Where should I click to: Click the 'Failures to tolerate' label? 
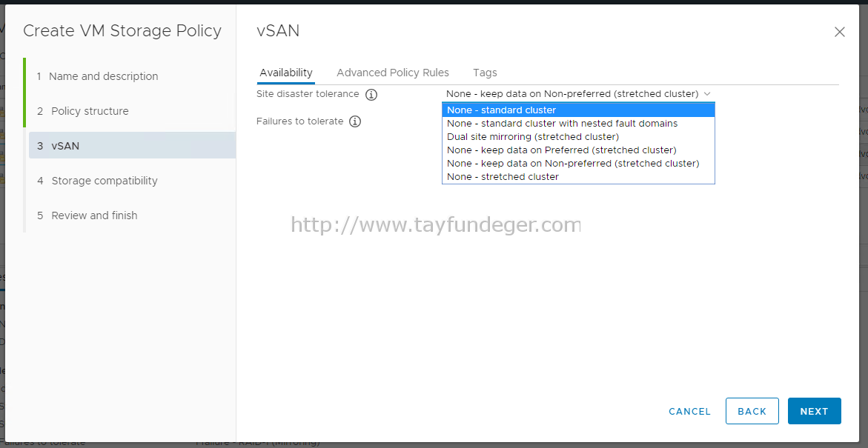(300, 121)
